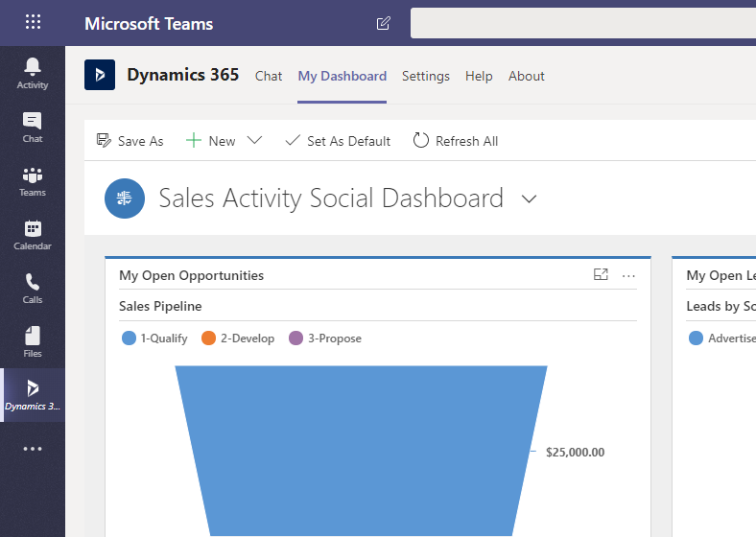
Task: Go to Teams in the sidebar
Action: [33, 181]
